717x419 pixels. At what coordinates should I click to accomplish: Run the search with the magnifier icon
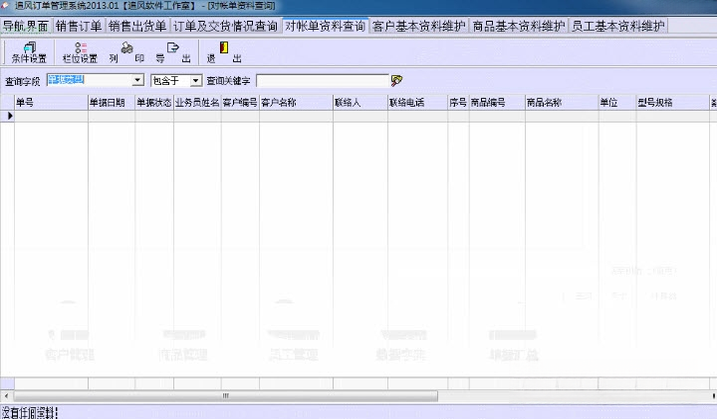pos(396,81)
